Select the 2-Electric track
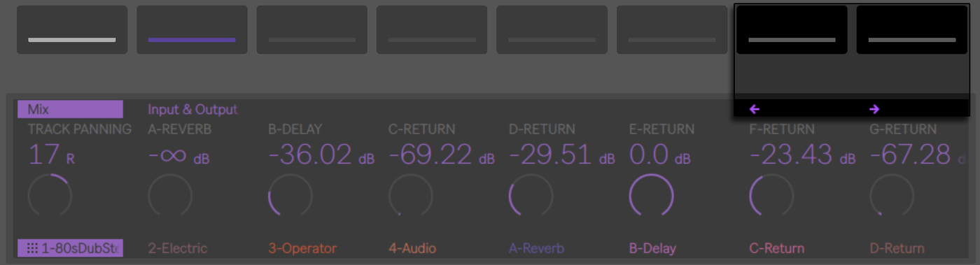Screen dimensions: 980x265 click(177, 248)
